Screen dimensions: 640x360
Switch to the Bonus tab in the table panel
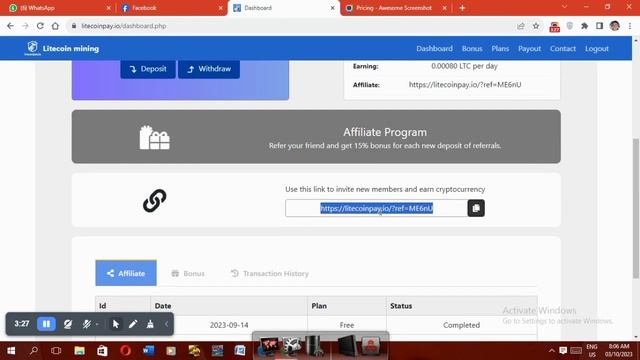pos(188,273)
